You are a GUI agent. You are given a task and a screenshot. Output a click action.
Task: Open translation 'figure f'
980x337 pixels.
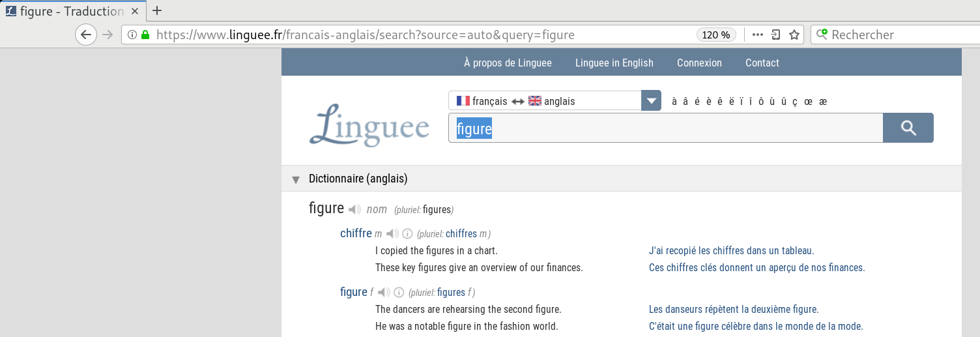tap(354, 292)
